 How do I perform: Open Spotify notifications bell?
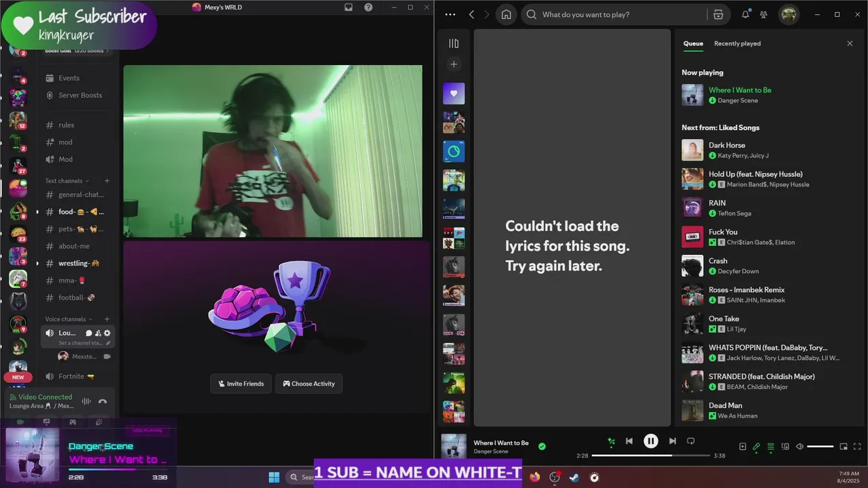(746, 14)
